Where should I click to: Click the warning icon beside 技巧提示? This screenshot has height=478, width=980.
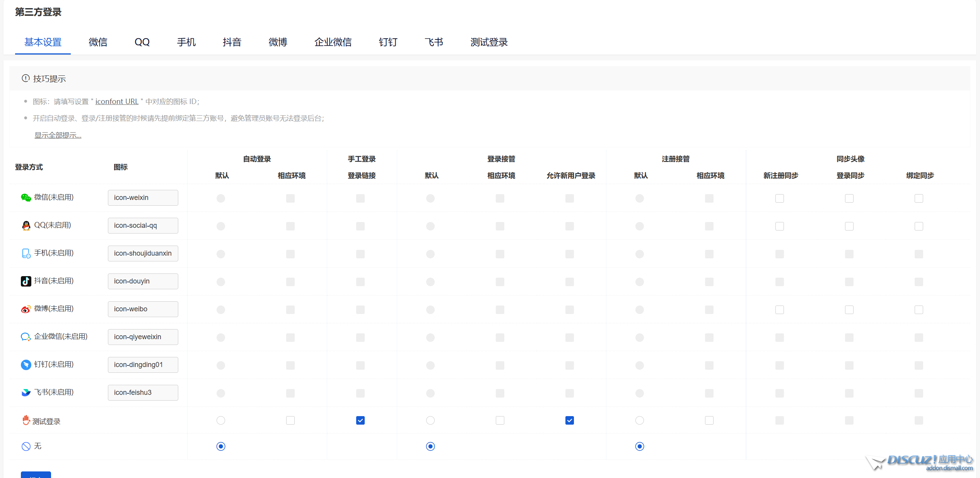[25, 78]
